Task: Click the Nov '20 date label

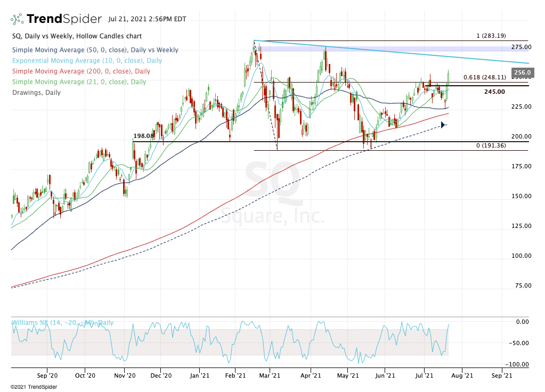Action: (125, 375)
